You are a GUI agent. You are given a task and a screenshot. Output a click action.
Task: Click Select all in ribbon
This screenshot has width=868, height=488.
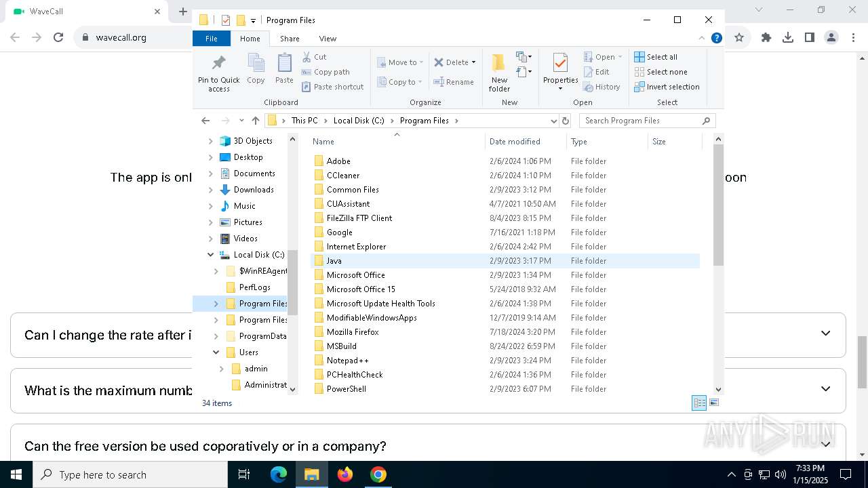(x=656, y=57)
